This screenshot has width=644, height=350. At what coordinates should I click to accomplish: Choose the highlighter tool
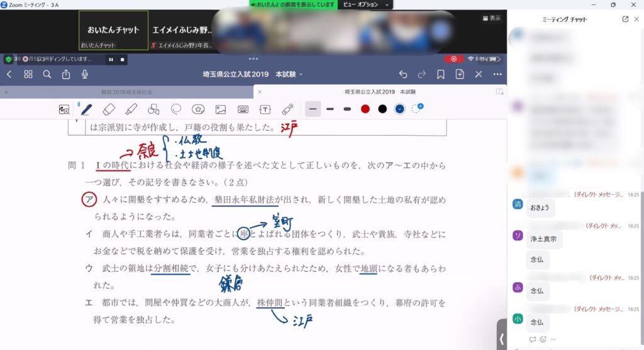(x=131, y=109)
